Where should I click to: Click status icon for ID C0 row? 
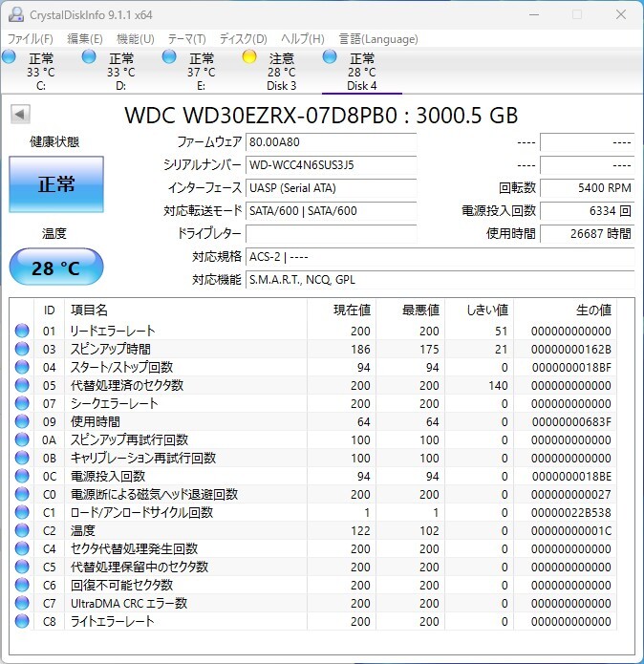[22, 494]
